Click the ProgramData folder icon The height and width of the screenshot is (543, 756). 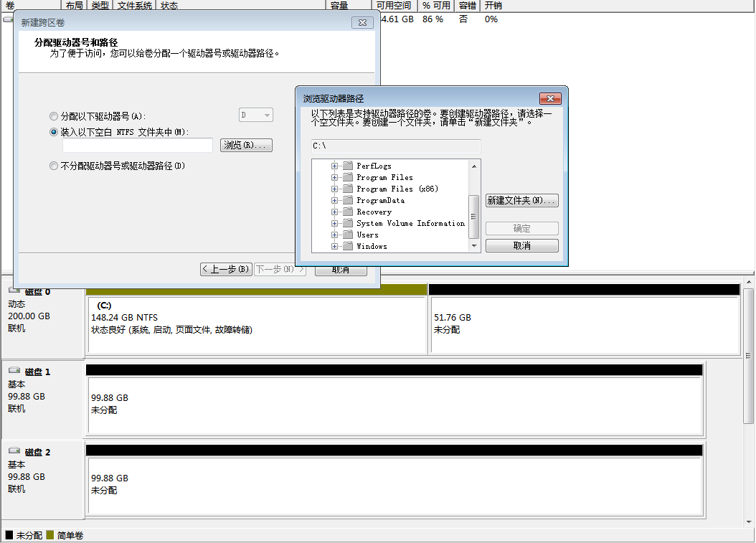point(348,200)
